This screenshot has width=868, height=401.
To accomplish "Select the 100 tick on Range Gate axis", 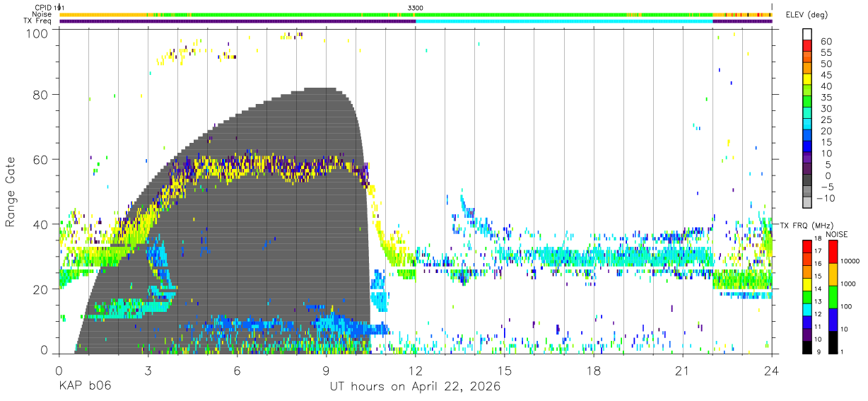I will click(39, 33).
